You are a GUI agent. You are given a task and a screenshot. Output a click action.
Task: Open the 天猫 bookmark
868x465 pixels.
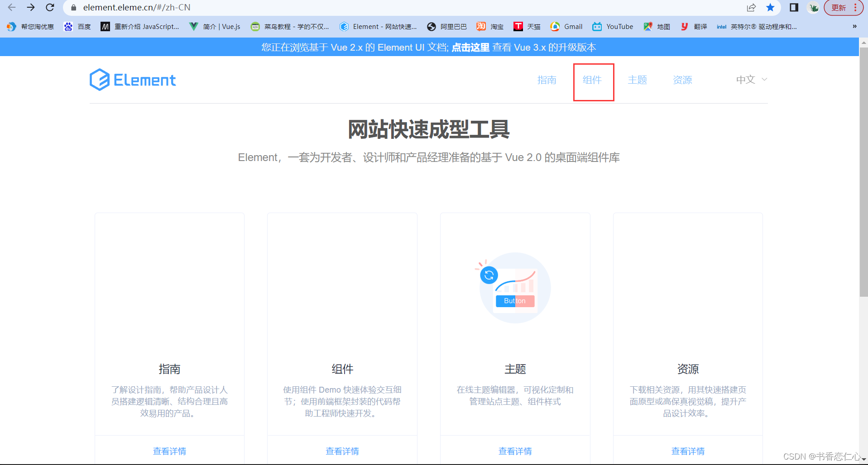click(527, 27)
